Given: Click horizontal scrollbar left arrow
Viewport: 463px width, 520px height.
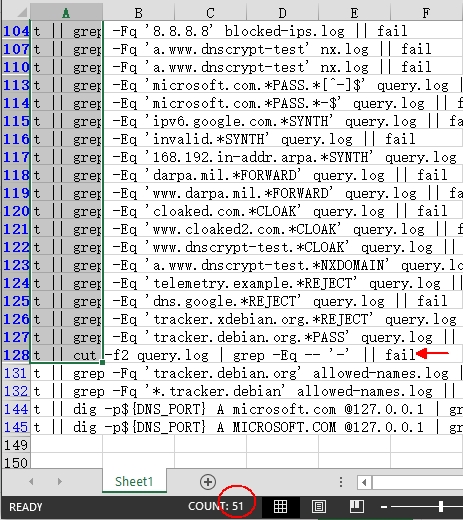Looking at the screenshot, I should click(364, 482).
